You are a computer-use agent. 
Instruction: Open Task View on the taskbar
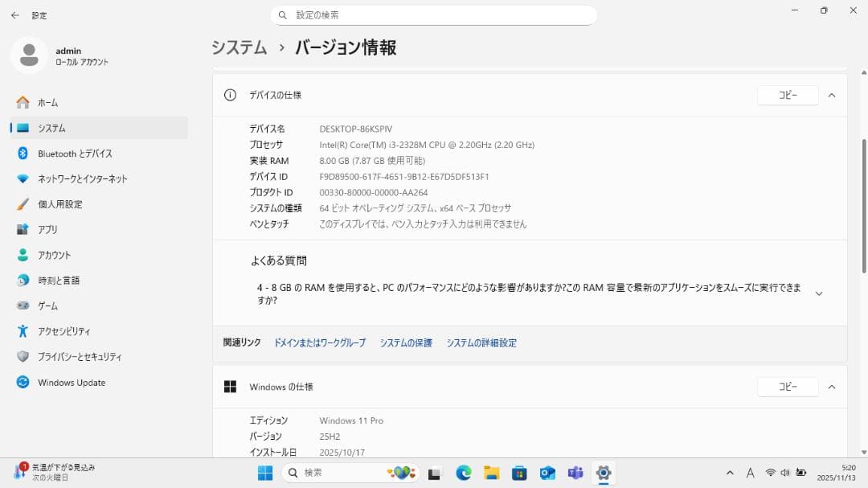pyautogui.click(x=435, y=473)
